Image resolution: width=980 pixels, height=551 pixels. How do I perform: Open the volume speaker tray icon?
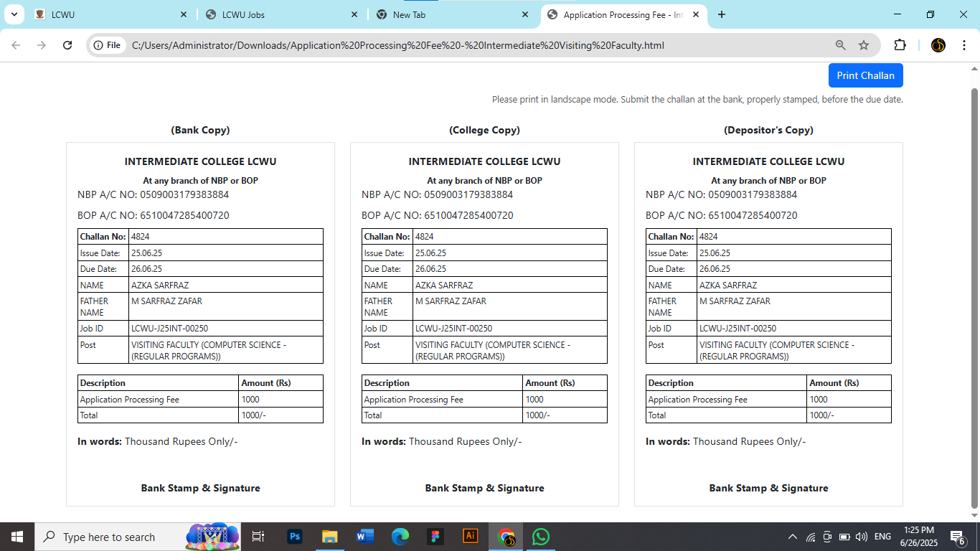(862, 537)
